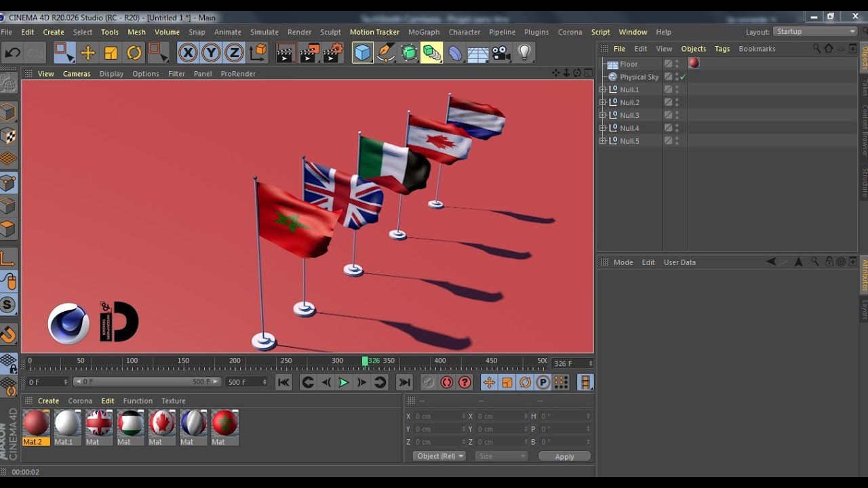
Task: Activate the Rotate tool in top toolbar
Action: [x=134, y=52]
